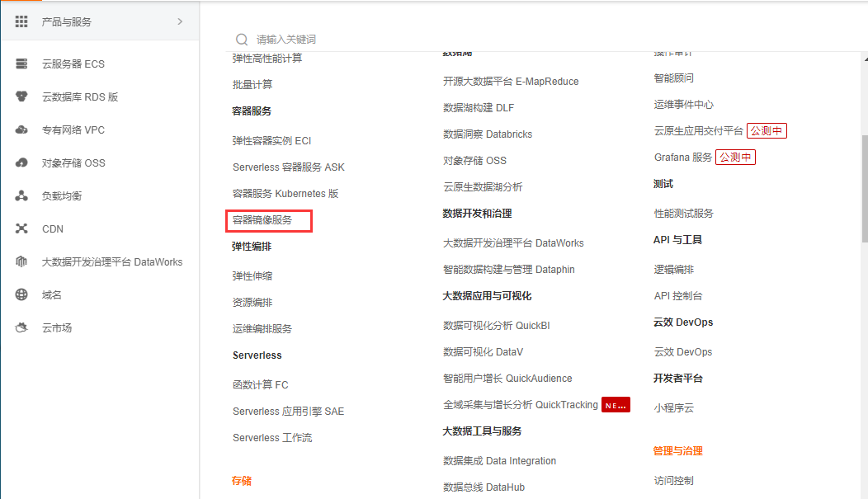Open 云数据库 RDS 版 from sidebar

coord(80,97)
